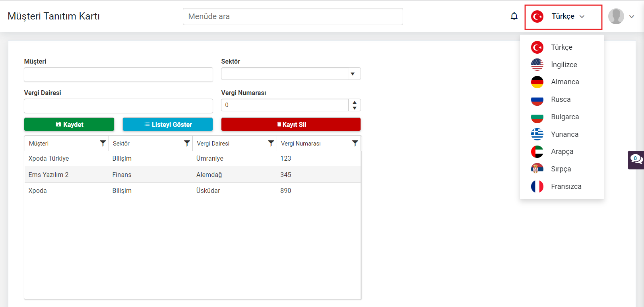Filter the Vergi Numarası column
This screenshot has width=644, height=307.
coord(355,143)
